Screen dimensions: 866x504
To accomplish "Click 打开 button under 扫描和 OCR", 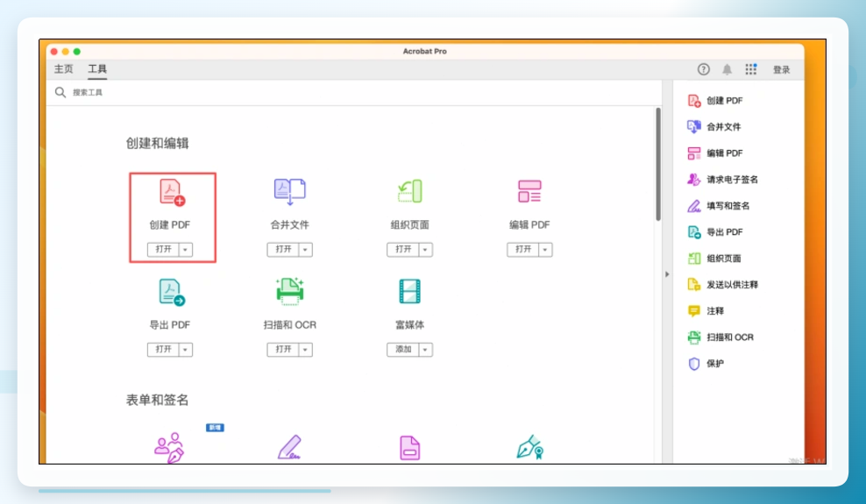I will (x=283, y=350).
